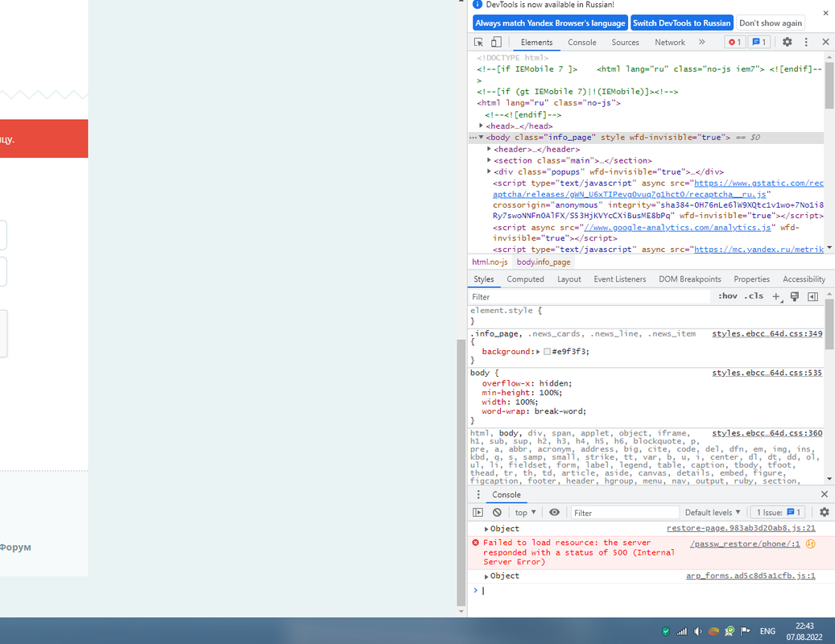
Task: Show more DevTools tabs chevron
Action: click(702, 42)
